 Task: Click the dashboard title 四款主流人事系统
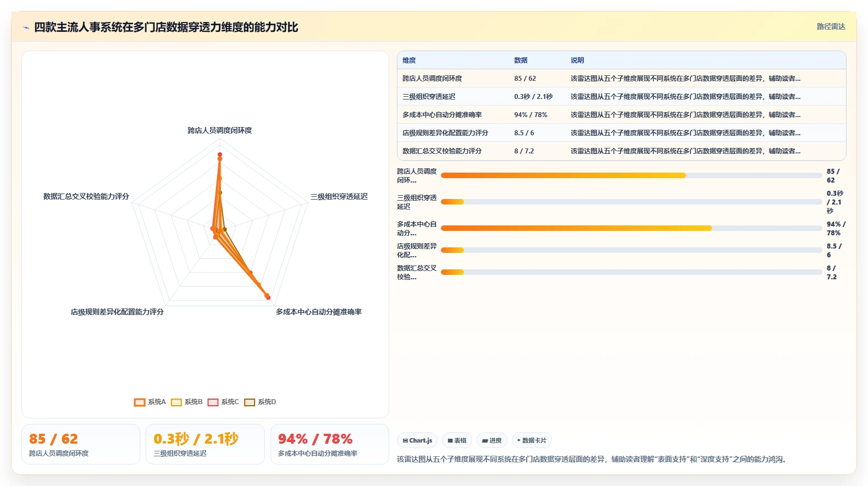coord(167,27)
